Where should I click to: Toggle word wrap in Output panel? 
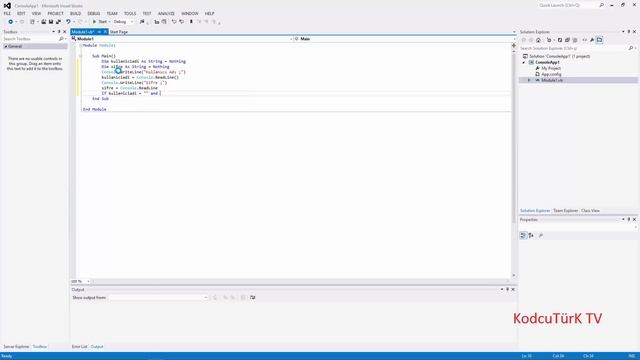253,298
